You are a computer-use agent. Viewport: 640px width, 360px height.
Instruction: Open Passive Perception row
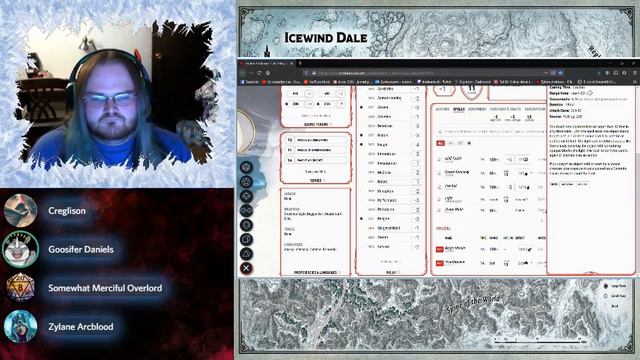(x=316, y=140)
